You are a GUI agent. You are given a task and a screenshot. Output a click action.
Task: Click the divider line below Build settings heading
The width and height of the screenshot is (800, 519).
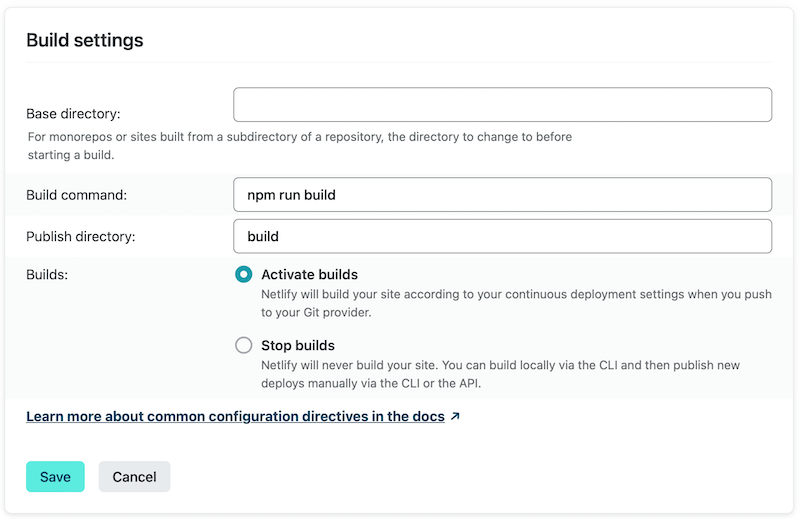(400, 62)
